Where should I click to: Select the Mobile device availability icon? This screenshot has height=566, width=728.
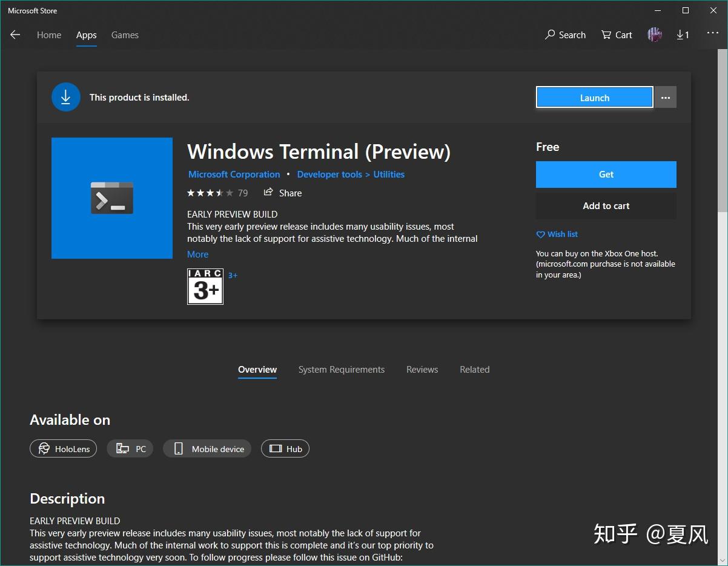tap(207, 448)
